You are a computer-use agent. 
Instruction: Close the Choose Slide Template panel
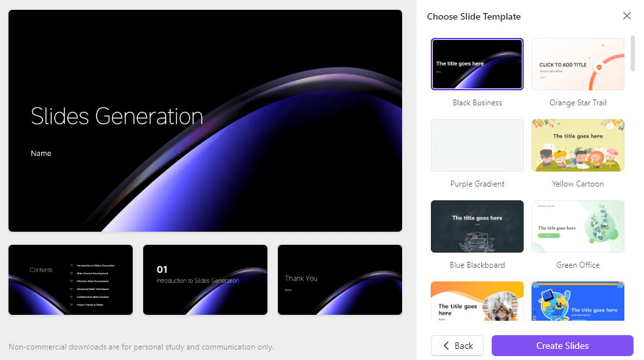point(627,16)
